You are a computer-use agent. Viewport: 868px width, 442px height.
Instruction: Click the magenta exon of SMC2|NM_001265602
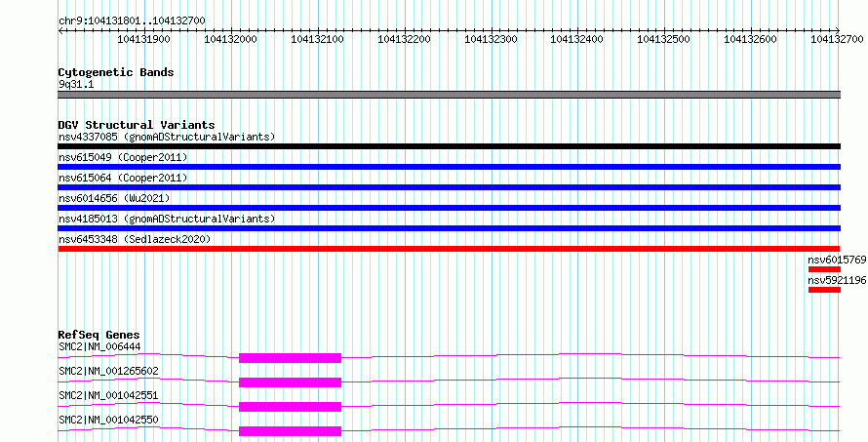[x=290, y=382]
